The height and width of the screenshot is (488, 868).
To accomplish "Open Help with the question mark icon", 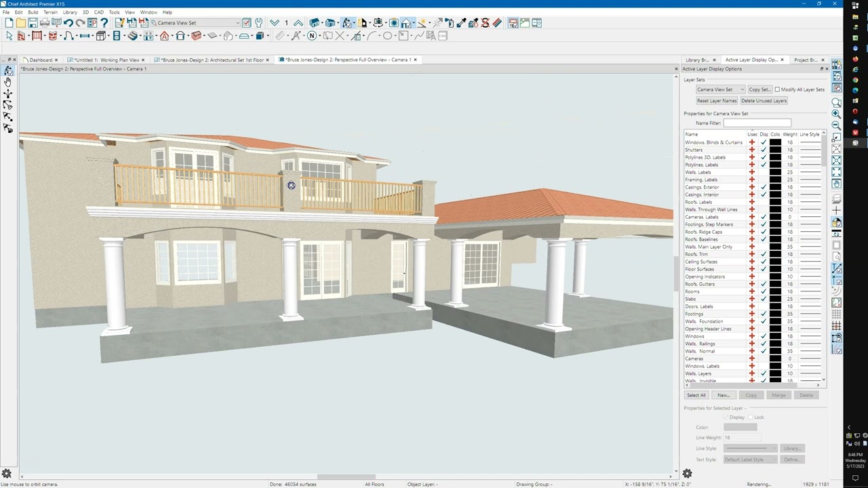I will (x=104, y=23).
